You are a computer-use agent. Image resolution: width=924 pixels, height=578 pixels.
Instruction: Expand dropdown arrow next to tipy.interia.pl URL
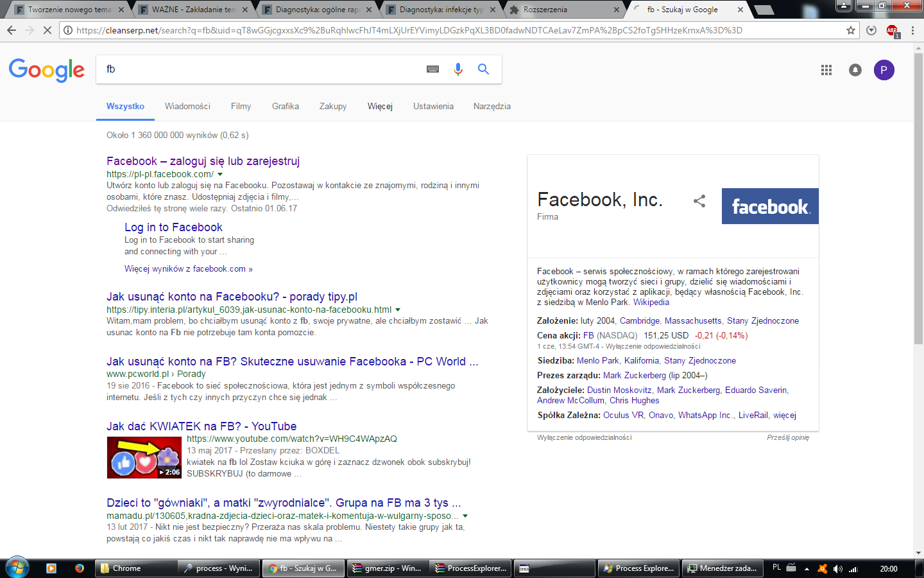(x=398, y=310)
